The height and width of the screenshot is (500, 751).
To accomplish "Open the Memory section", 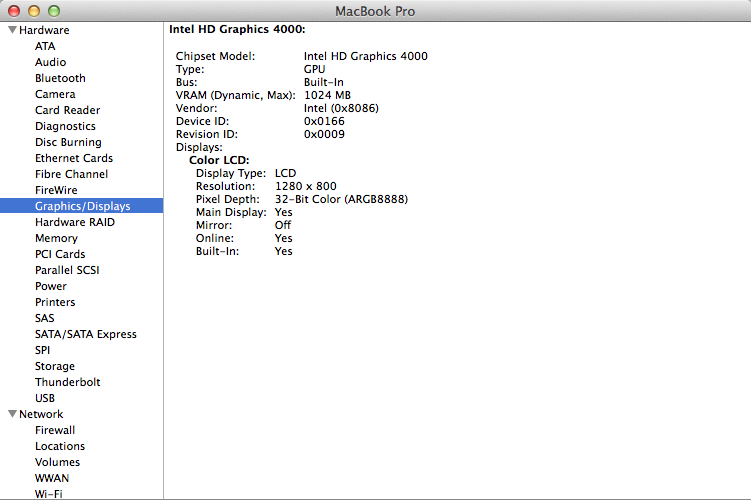I will 56,238.
